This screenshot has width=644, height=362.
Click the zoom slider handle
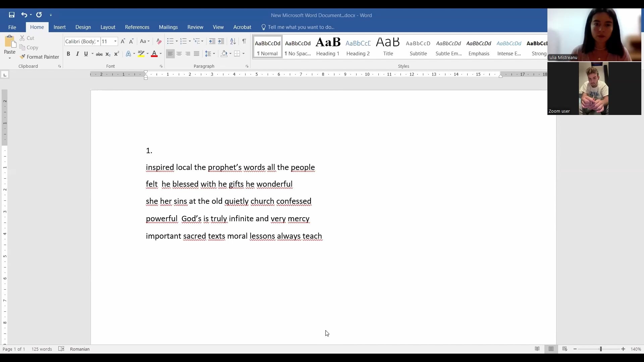click(x=601, y=349)
